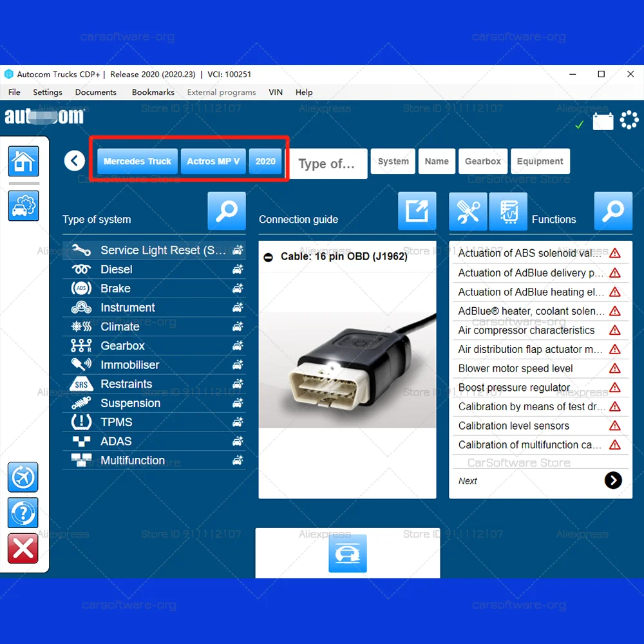Screen dimensions: 644x644
Task: Open the calendar icon in header
Action: pos(603,121)
